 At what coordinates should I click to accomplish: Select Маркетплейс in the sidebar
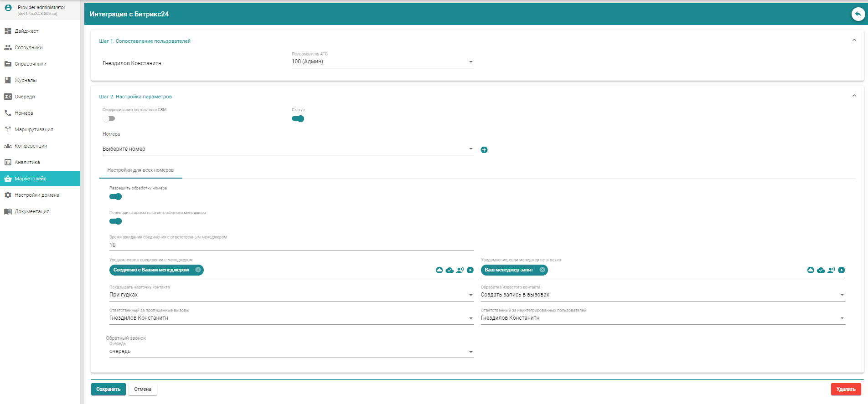pyautogui.click(x=40, y=179)
